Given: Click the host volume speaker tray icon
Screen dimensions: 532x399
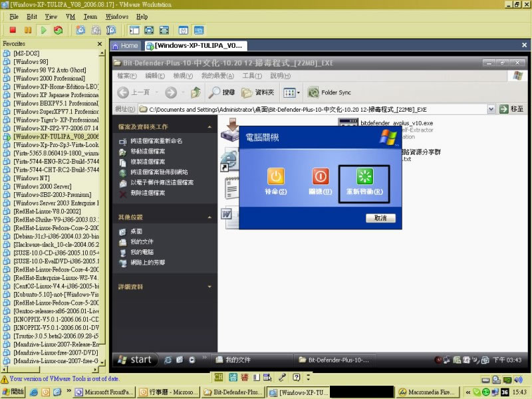Looking at the screenshot, I should tap(518, 380).
